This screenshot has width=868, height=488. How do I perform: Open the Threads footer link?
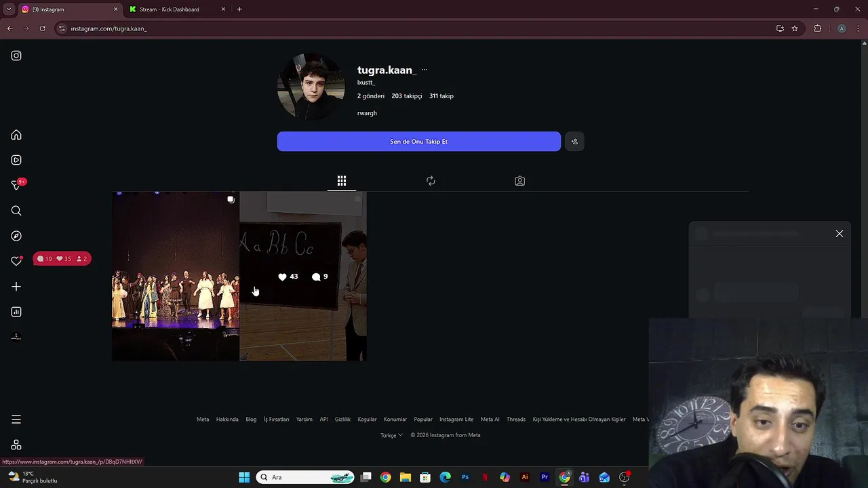[x=516, y=420]
